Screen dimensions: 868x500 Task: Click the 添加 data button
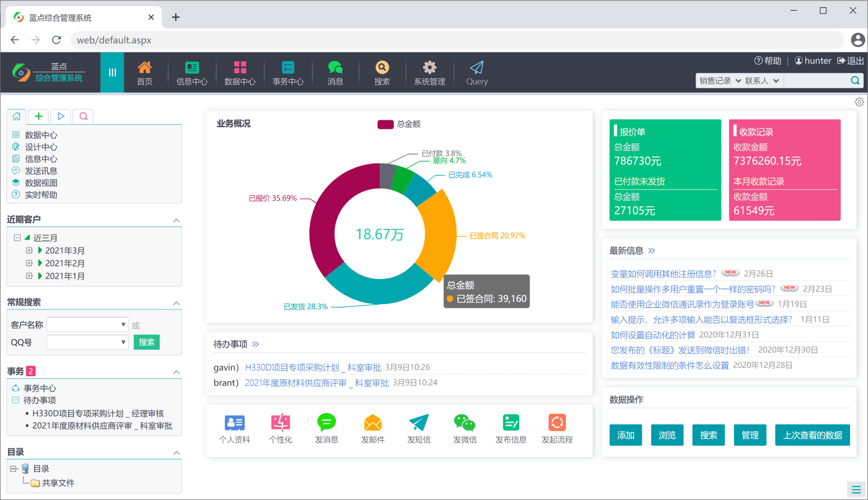tap(626, 435)
